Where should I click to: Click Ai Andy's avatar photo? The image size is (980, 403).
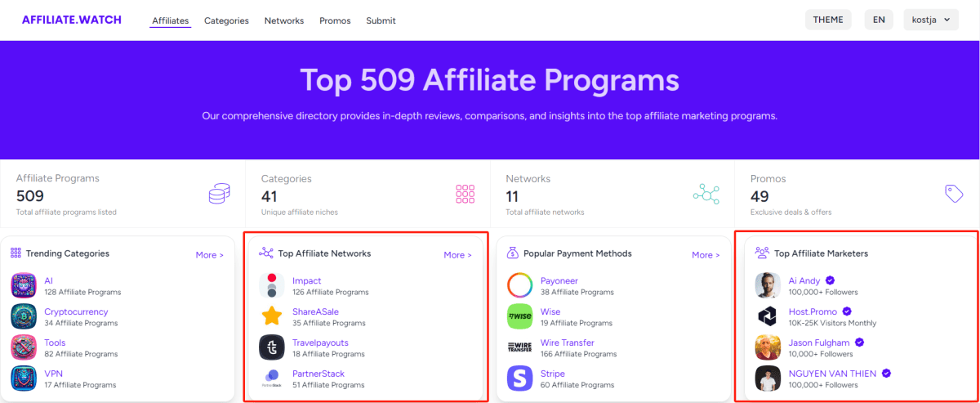pos(768,285)
